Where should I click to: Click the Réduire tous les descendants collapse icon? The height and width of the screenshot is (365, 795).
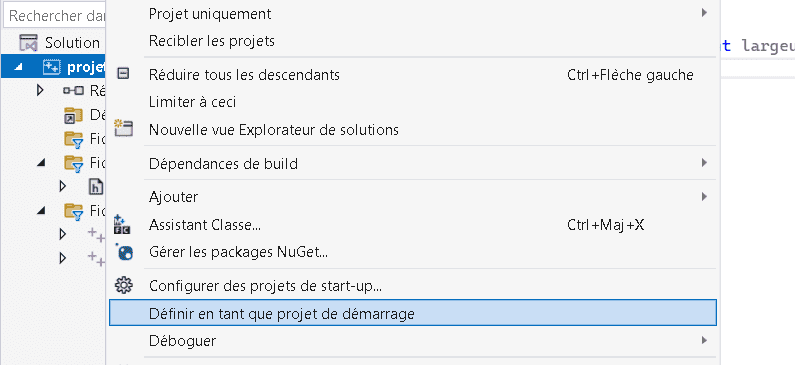[123, 74]
